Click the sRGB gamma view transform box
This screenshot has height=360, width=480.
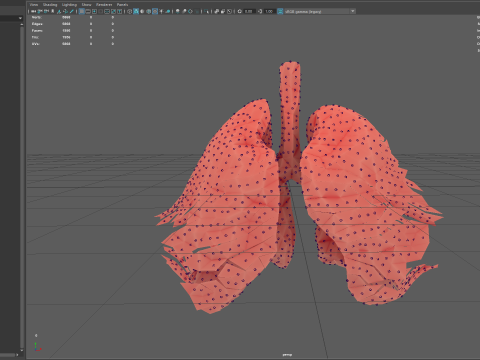[x=317, y=11]
